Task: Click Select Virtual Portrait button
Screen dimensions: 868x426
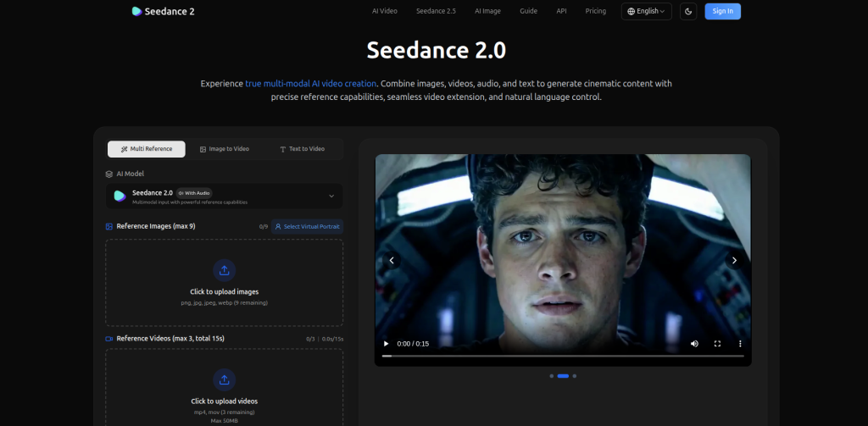Action: point(307,226)
